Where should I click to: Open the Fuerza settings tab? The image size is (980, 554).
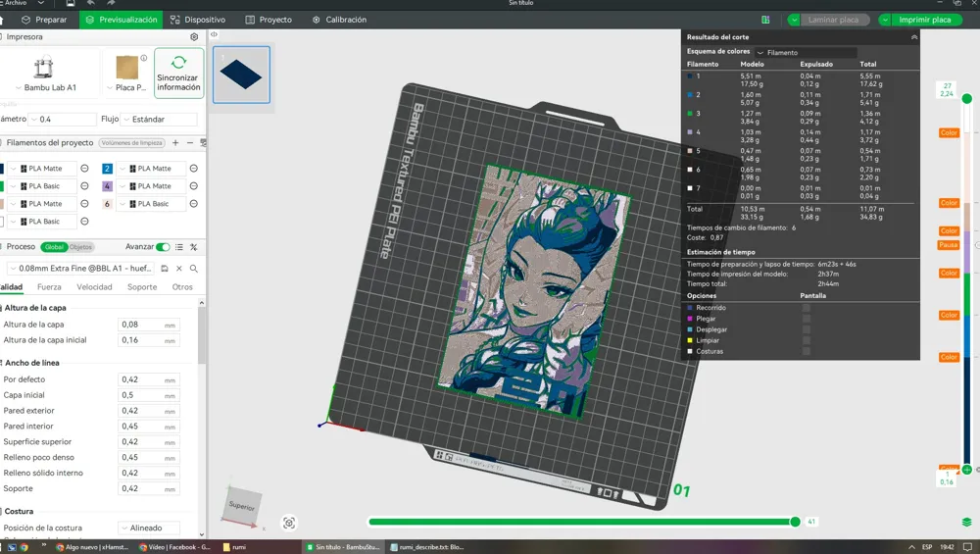[x=49, y=287]
